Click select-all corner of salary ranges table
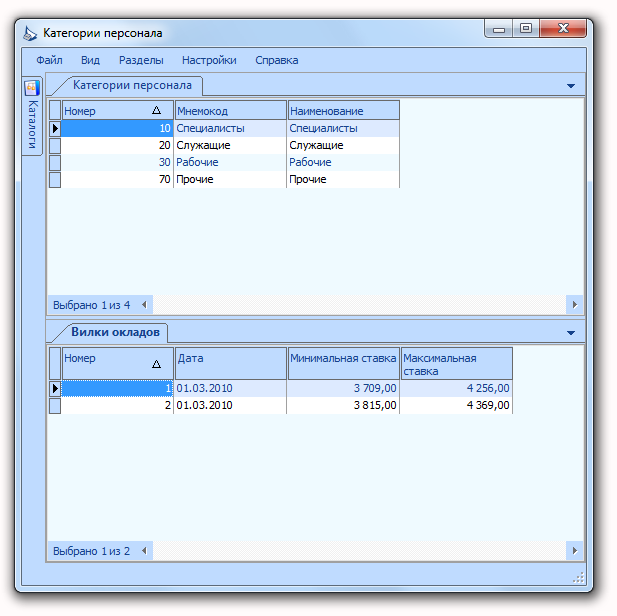The image size is (617, 616). pyautogui.click(x=55, y=364)
